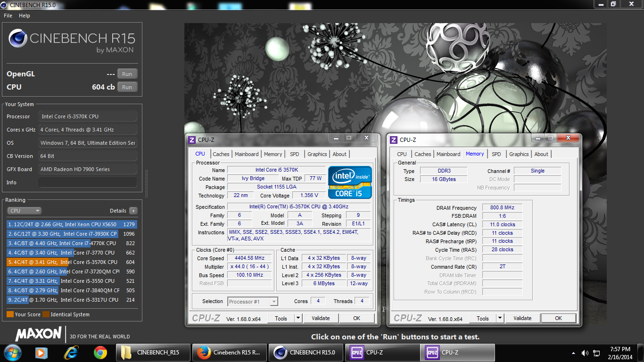The image size is (644, 362).
Task: Switch to SPD tab in left CPU-Z window
Action: pos(295,154)
